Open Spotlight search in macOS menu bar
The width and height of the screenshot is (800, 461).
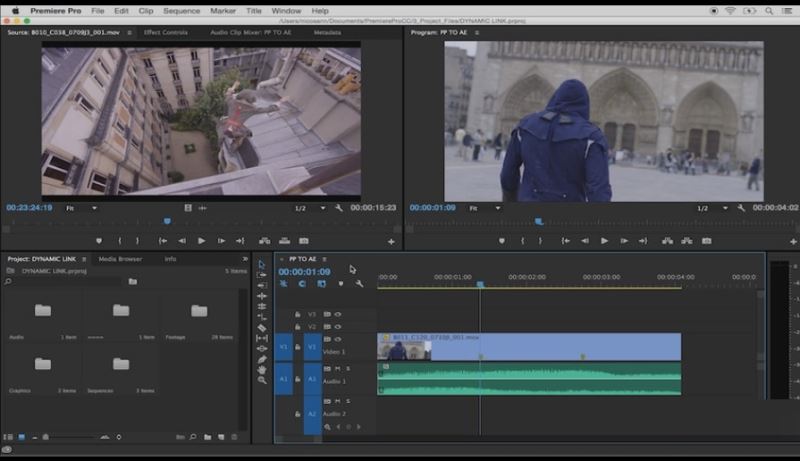point(768,11)
